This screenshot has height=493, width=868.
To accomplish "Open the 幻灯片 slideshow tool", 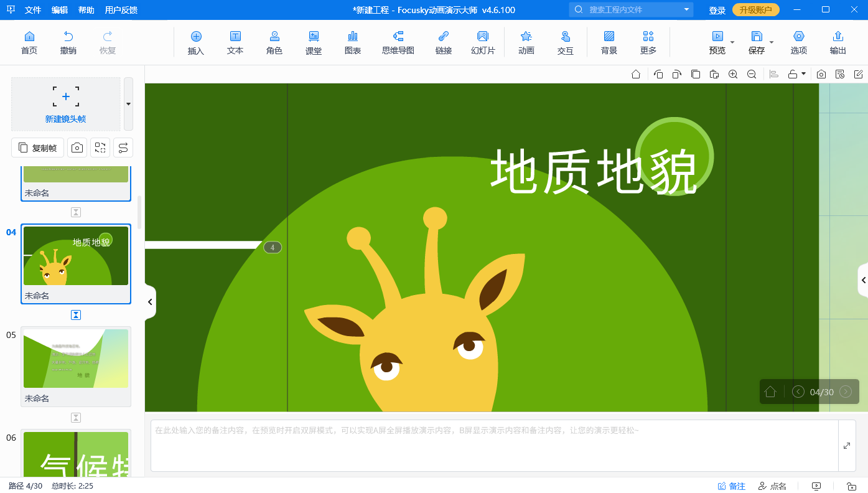I will 483,43.
